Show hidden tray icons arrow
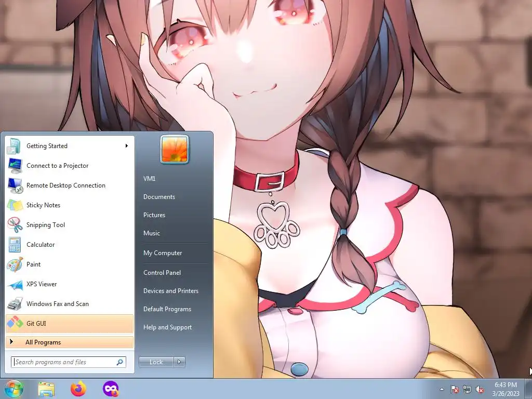Image resolution: width=532 pixels, height=399 pixels. 442,390
